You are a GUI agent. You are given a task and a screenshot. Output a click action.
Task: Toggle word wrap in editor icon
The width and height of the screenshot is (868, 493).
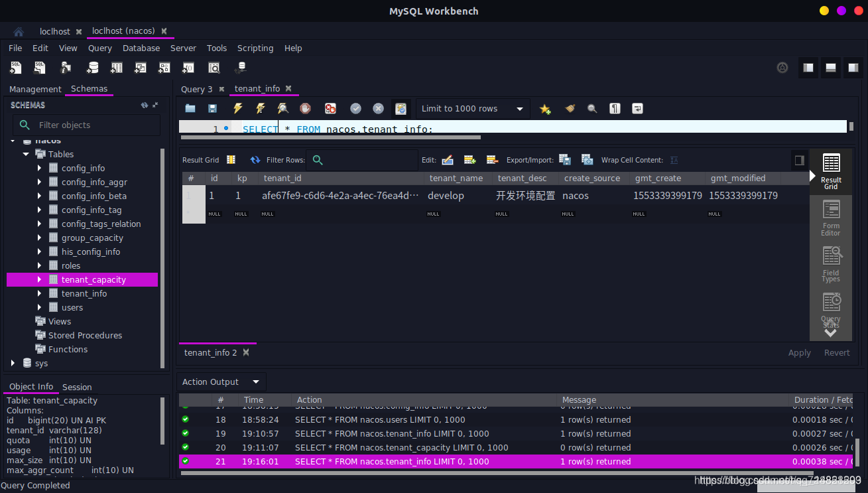coord(637,109)
